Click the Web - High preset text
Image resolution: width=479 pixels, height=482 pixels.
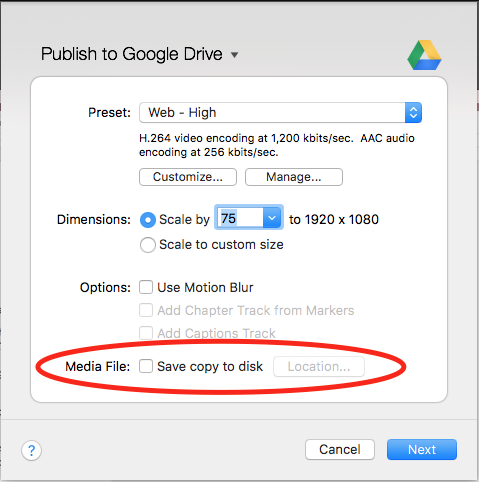pyautogui.click(x=182, y=113)
